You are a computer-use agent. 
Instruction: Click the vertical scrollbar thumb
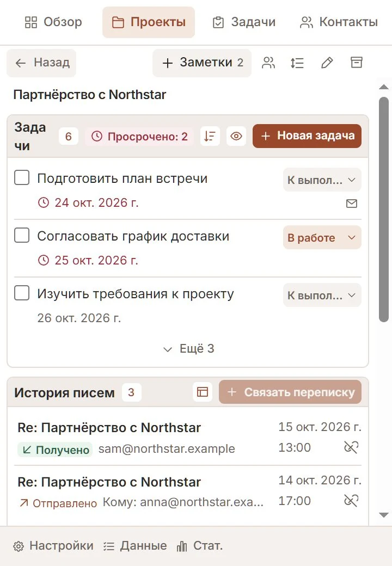[x=384, y=210]
